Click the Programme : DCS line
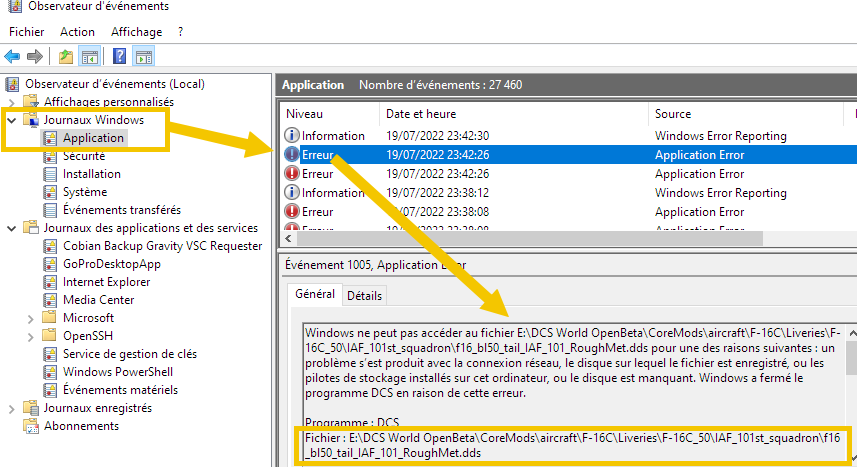 pyautogui.click(x=352, y=422)
